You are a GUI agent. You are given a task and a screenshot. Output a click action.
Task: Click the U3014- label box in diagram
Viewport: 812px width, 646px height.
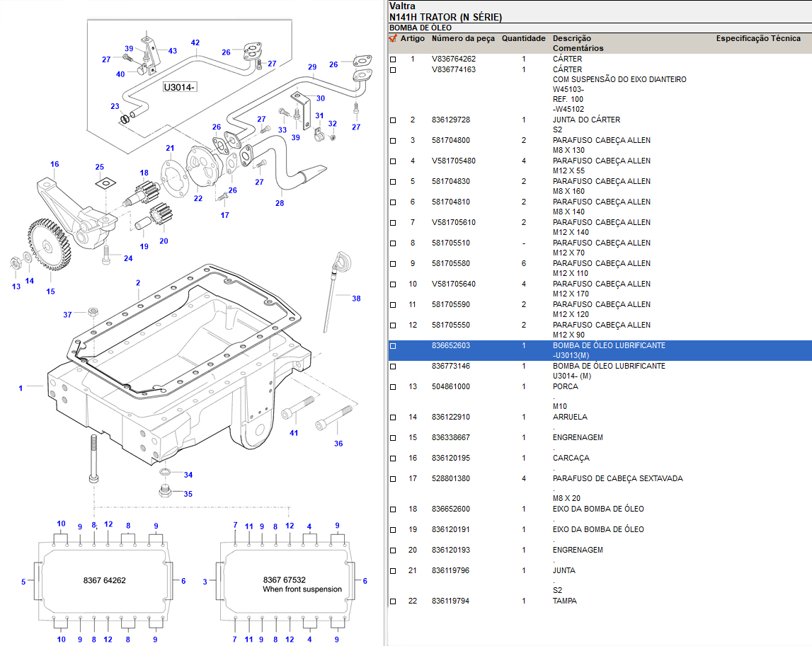pos(180,88)
